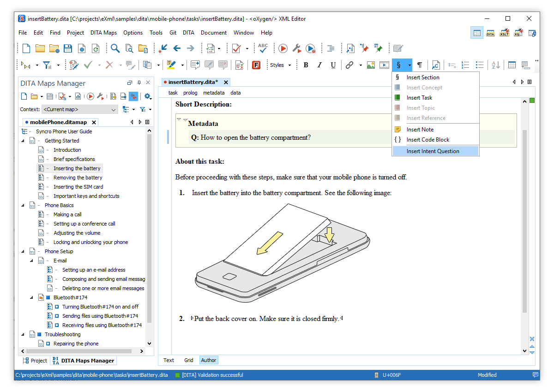The width and height of the screenshot is (554, 392).
Task: Insert a numbered list
Action: tap(466, 65)
